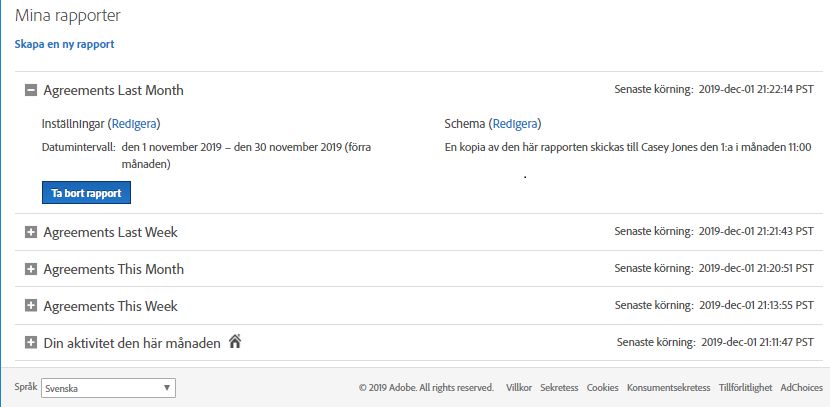The image size is (830, 407).
Task: Edit Schema via the Redigera link
Action: click(515, 124)
